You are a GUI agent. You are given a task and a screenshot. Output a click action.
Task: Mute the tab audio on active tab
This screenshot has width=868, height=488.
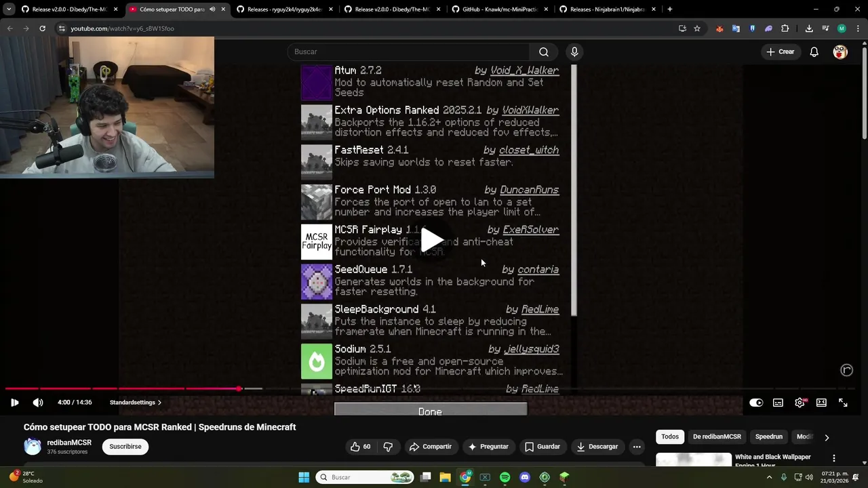[x=212, y=9]
